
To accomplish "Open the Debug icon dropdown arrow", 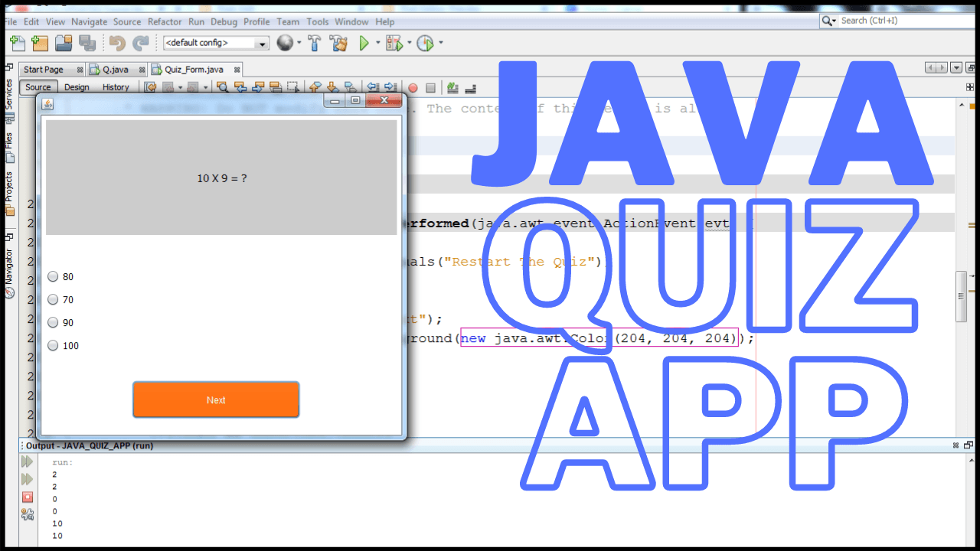I will 408,43.
